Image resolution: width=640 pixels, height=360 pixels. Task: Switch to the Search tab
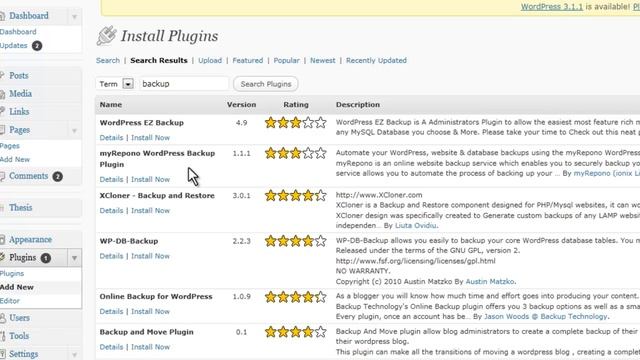[108, 60]
